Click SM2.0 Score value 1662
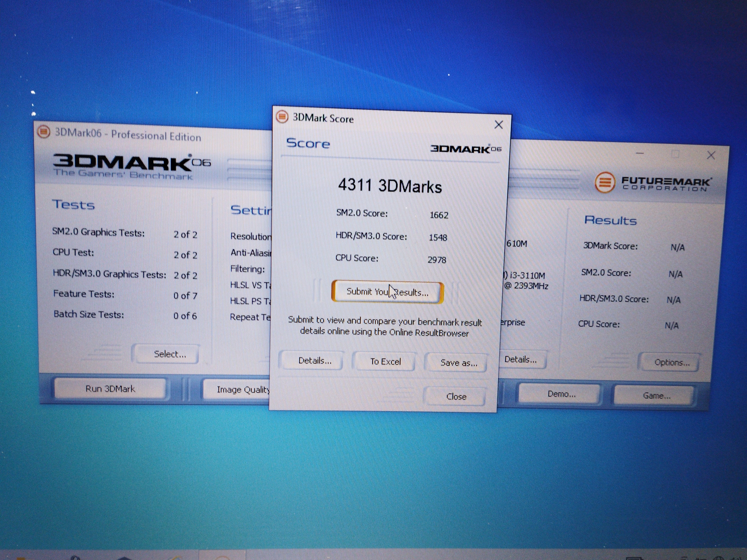This screenshot has height=560, width=747. coord(439,215)
